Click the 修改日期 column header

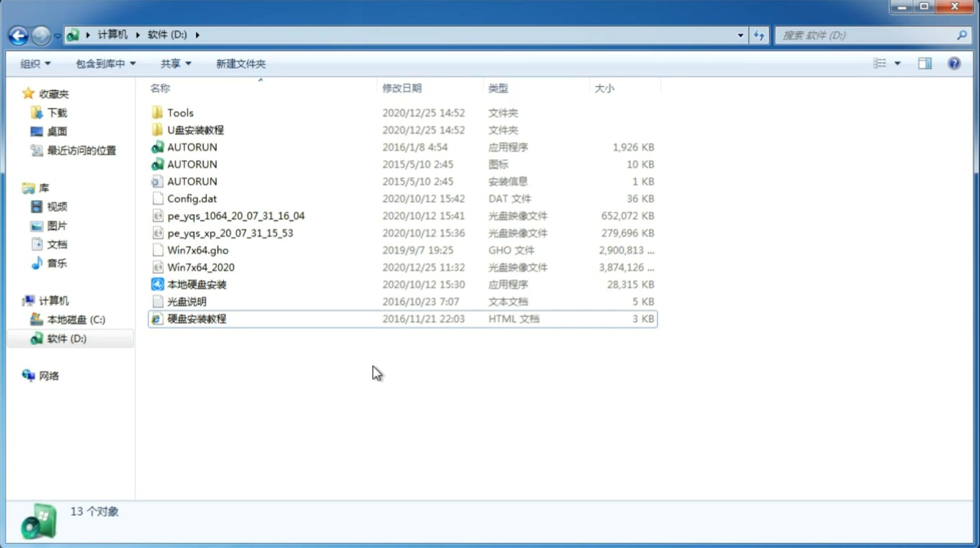(x=401, y=88)
